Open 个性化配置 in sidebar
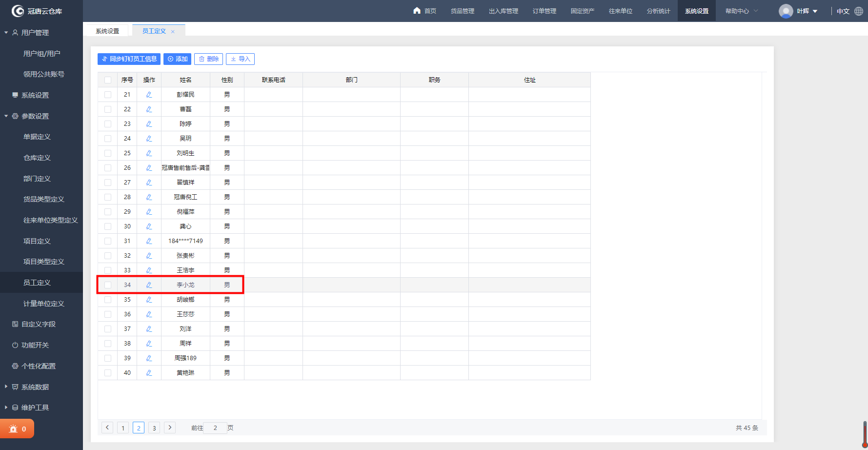This screenshot has width=868, height=450. (x=39, y=366)
